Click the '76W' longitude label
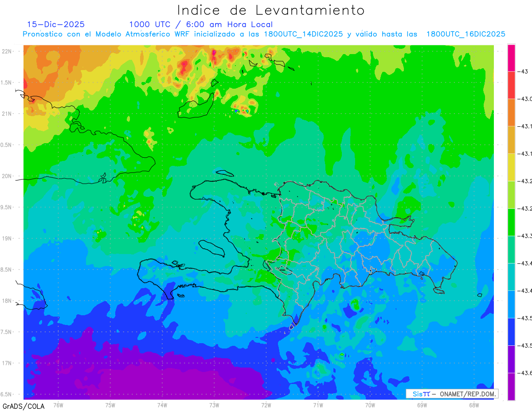 tap(58, 405)
